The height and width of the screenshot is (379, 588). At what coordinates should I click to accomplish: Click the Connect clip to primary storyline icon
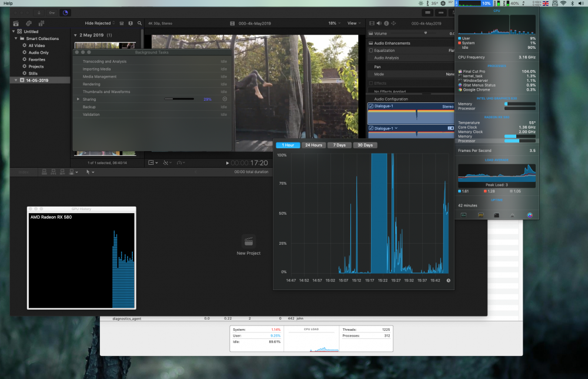tap(44, 172)
